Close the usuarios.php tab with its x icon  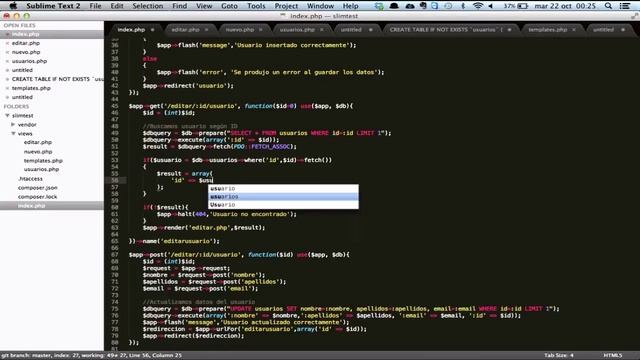(x=322, y=29)
